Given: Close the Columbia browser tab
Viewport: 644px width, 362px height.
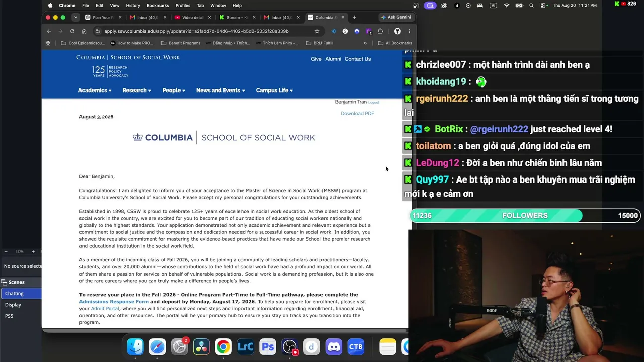Looking at the screenshot, I should [343, 17].
